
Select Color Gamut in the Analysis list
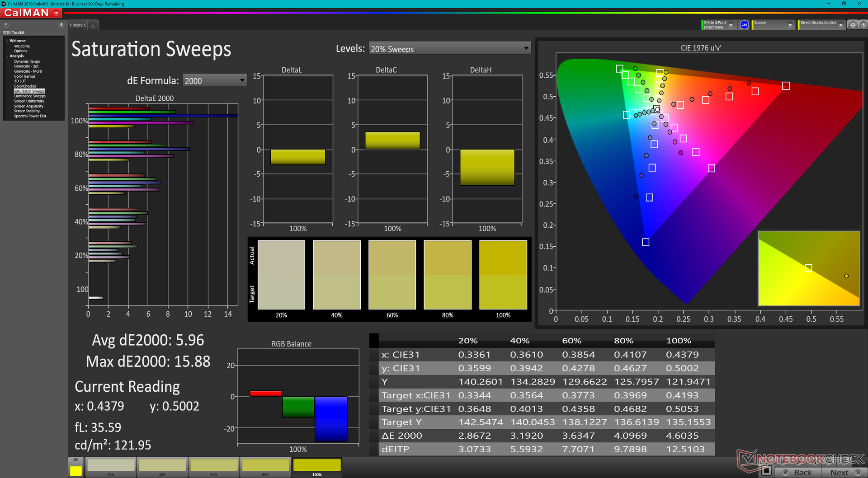[x=24, y=76]
